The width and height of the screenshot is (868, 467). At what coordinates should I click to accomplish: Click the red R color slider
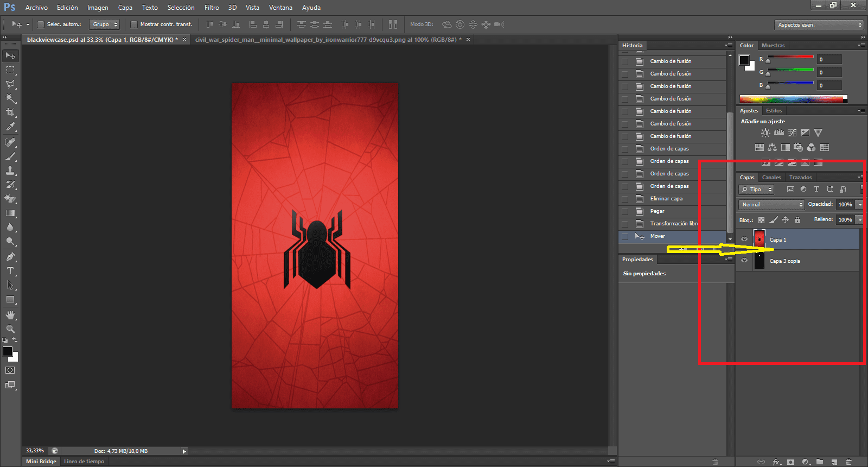point(790,57)
